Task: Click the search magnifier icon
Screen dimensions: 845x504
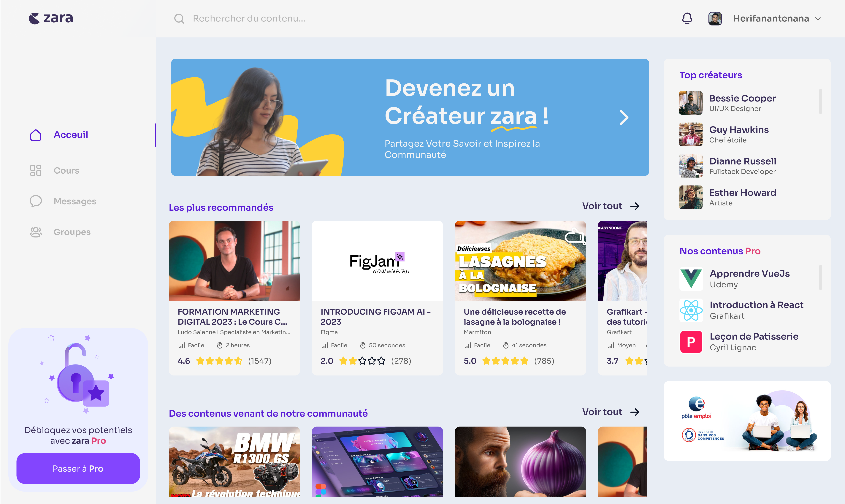Action: point(179,19)
